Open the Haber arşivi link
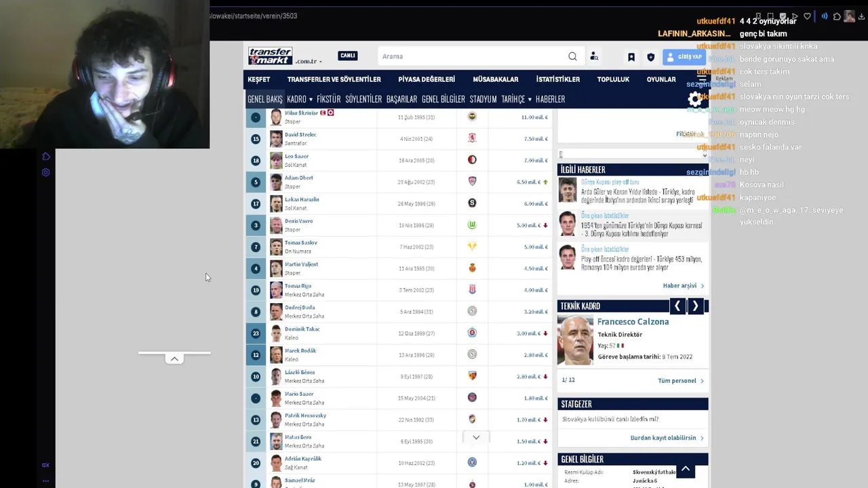The height and width of the screenshot is (488, 868). tap(684, 286)
